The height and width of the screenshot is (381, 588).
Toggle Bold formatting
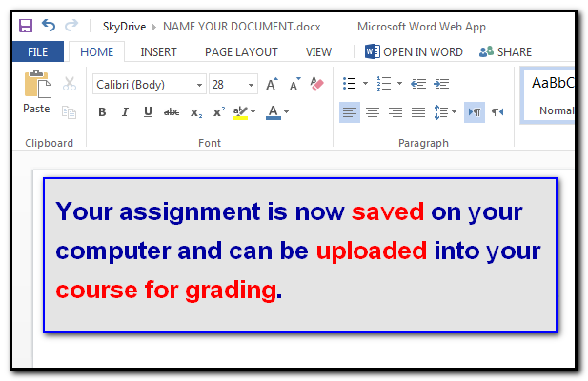click(x=102, y=112)
